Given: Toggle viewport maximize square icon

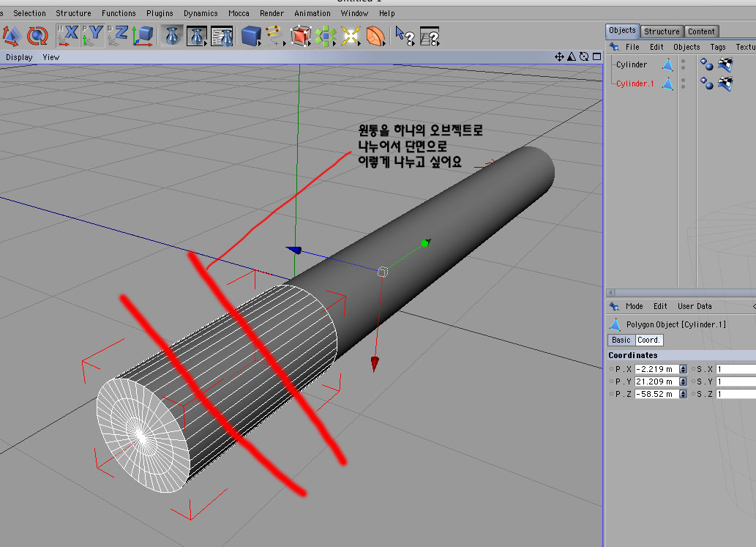Looking at the screenshot, I should coord(597,57).
